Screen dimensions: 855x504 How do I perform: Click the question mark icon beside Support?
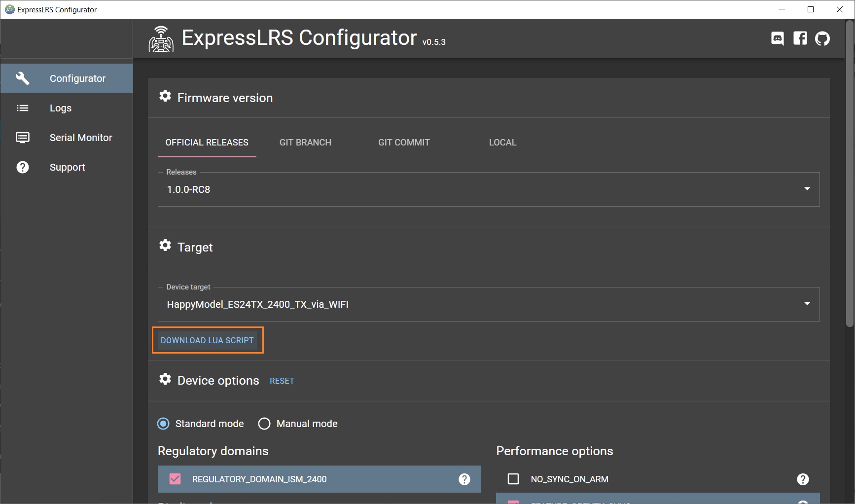pos(23,167)
